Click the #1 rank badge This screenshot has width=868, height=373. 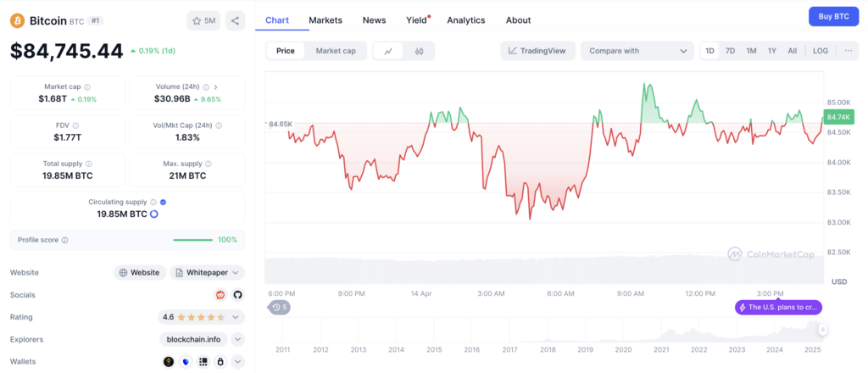pos(95,21)
